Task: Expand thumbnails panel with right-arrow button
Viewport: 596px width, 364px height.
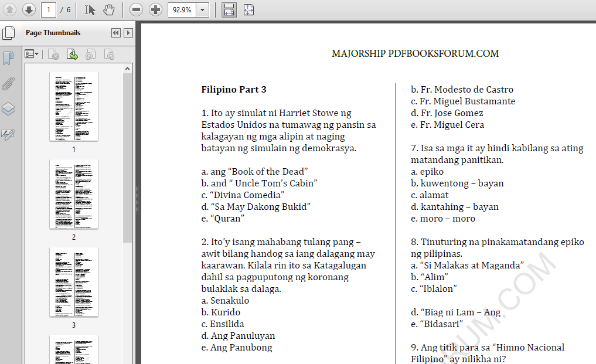Action: (128, 33)
